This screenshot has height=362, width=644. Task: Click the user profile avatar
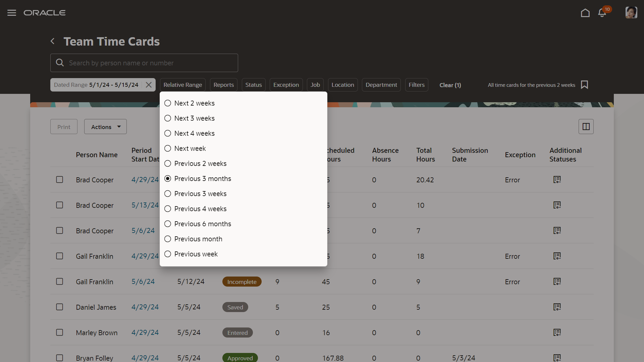click(631, 13)
